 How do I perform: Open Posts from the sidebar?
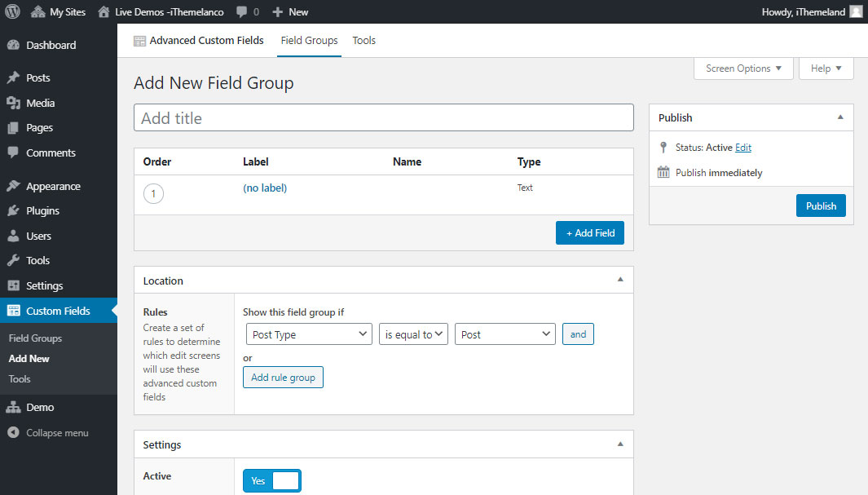click(38, 78)
